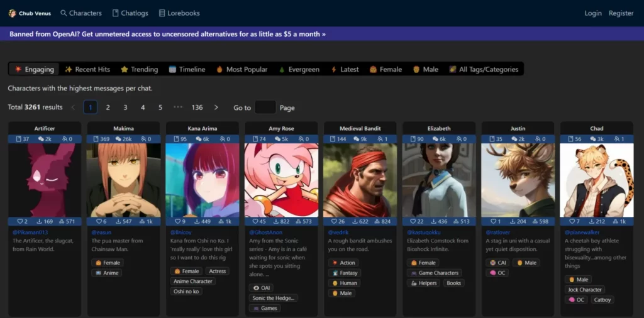The height and width of the screenshot is (318, 644).
Task: Open the Amy Rose character image
Action: [x=281, y=180]
